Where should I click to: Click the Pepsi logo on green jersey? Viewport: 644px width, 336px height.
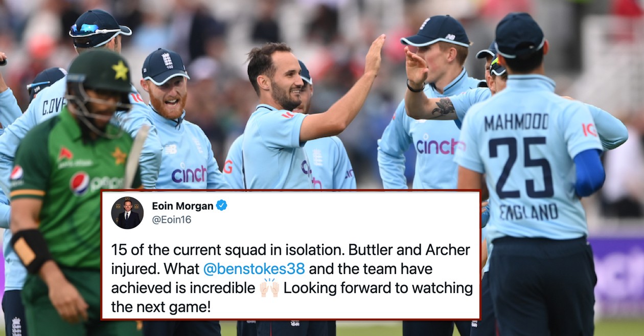click(x=80, y=183)
